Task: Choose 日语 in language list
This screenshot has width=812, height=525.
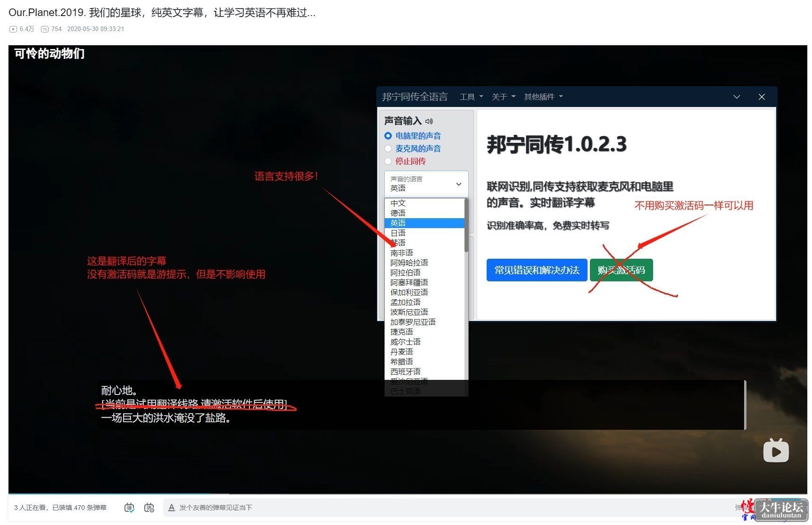Action: tap(424, 233)
